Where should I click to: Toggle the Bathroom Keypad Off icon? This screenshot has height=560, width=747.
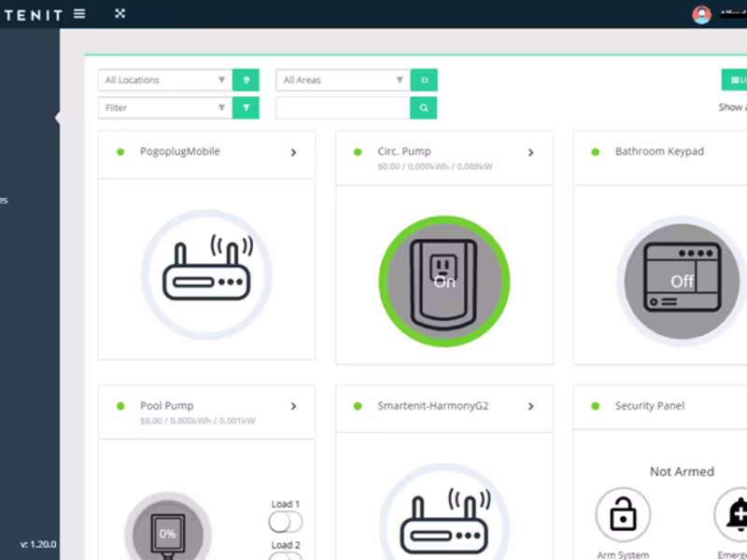tap(683, 282)
